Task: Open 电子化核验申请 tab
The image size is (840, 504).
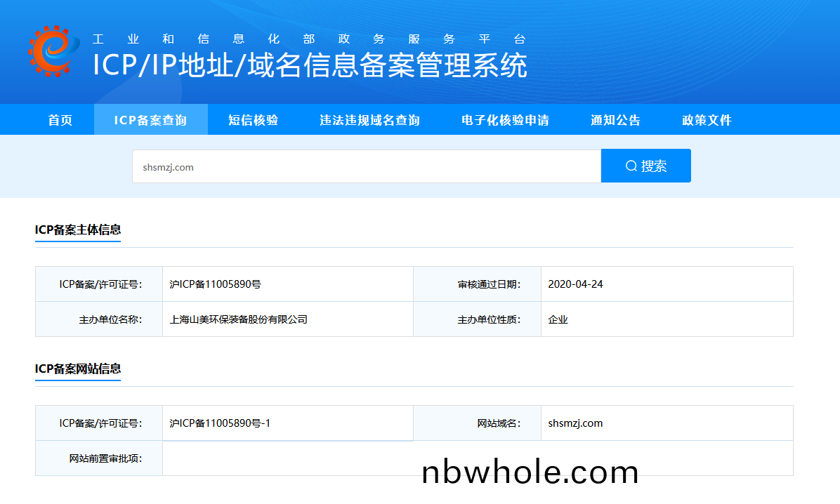Action: [x=505, y=120]
